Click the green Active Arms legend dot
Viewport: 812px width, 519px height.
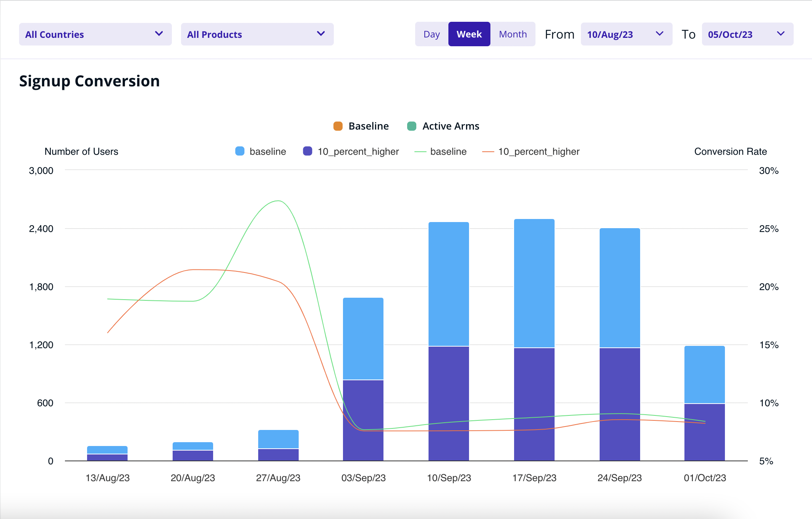[x=411, y=126]
